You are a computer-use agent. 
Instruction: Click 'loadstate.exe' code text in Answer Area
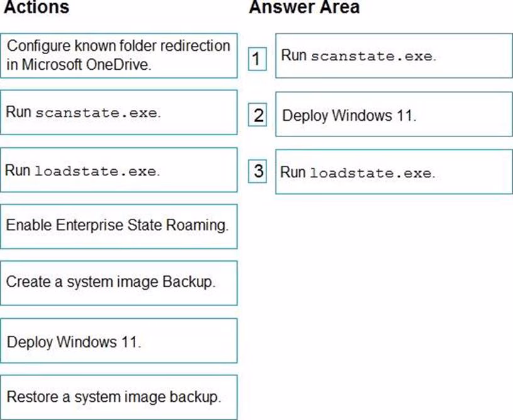[x=372, y=173]
